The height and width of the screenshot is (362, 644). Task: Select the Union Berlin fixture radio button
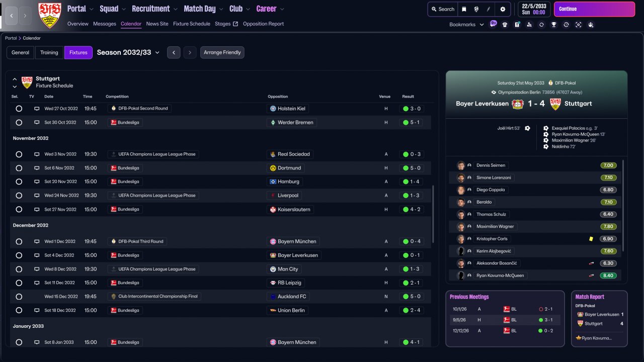tap(19, 311)
